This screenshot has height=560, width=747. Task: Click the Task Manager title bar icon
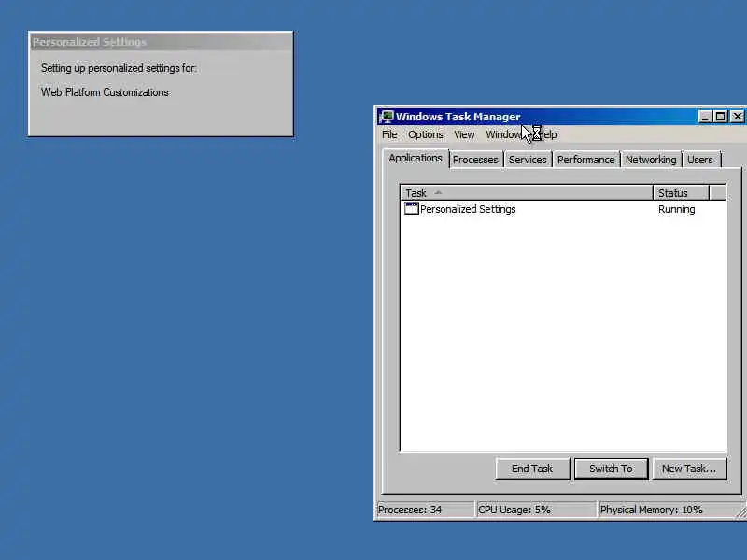387,117
